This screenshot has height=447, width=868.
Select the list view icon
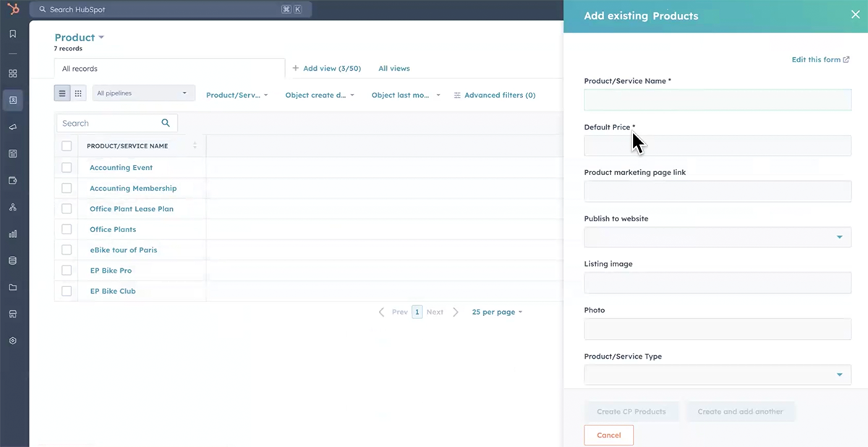(x=62, y=93)
